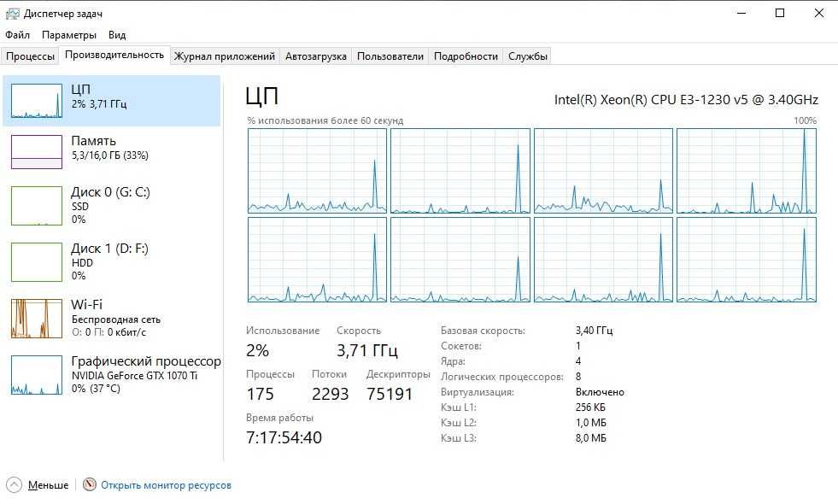Click the resource monitor icon

point(89,484)
